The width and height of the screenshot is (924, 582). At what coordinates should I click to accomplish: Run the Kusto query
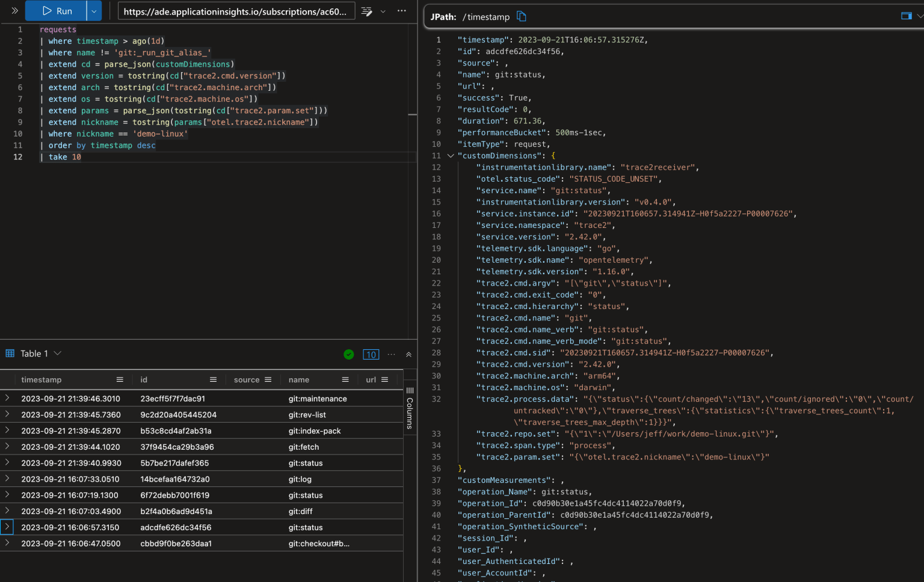(57, 10)
